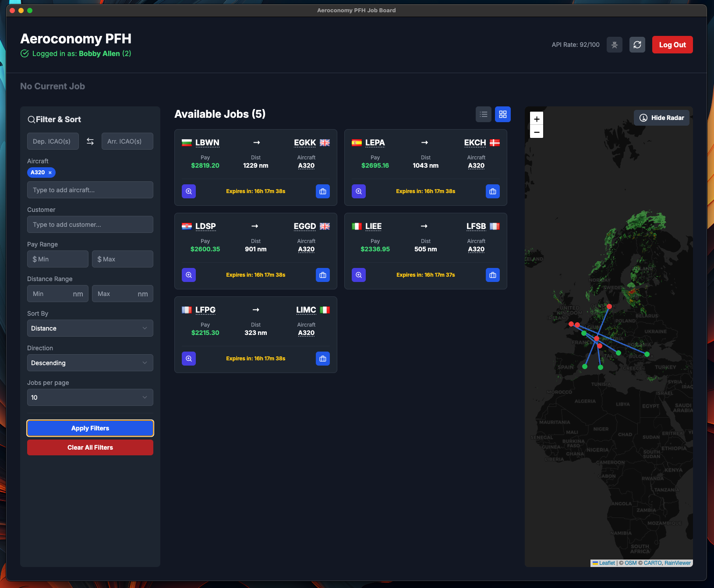714x588 pixels.
Task: Click the Bobby Allen username link
Action: 99,53
